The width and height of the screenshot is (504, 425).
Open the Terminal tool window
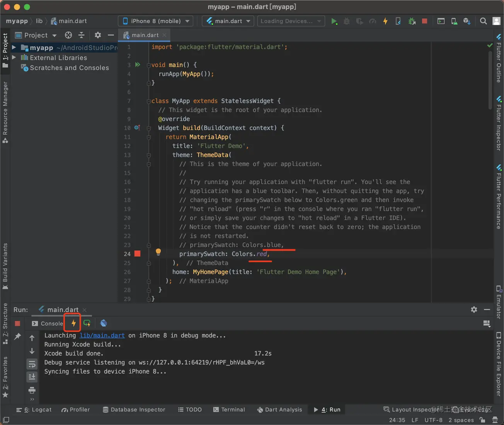coord(229,410)
